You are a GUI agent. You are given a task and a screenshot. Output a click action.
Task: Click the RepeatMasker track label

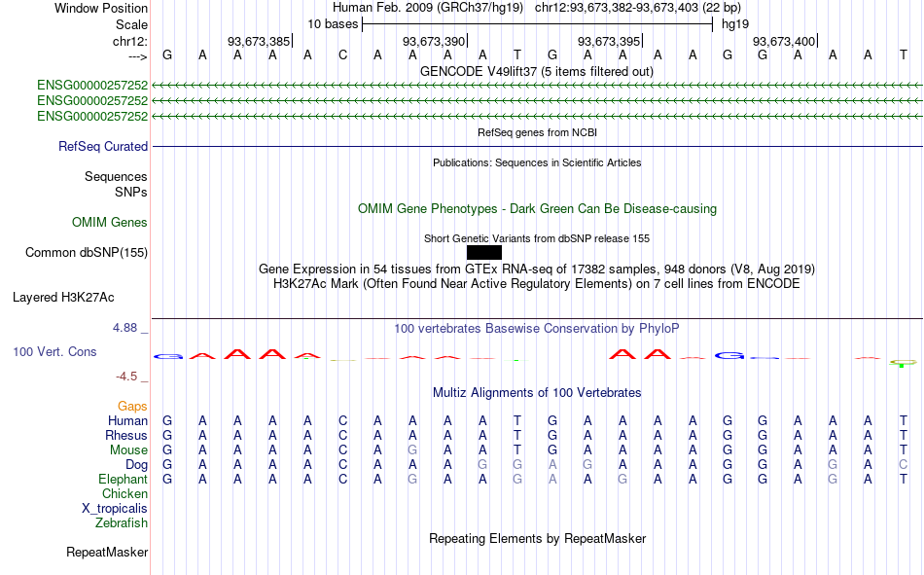(x=107, y=552)
